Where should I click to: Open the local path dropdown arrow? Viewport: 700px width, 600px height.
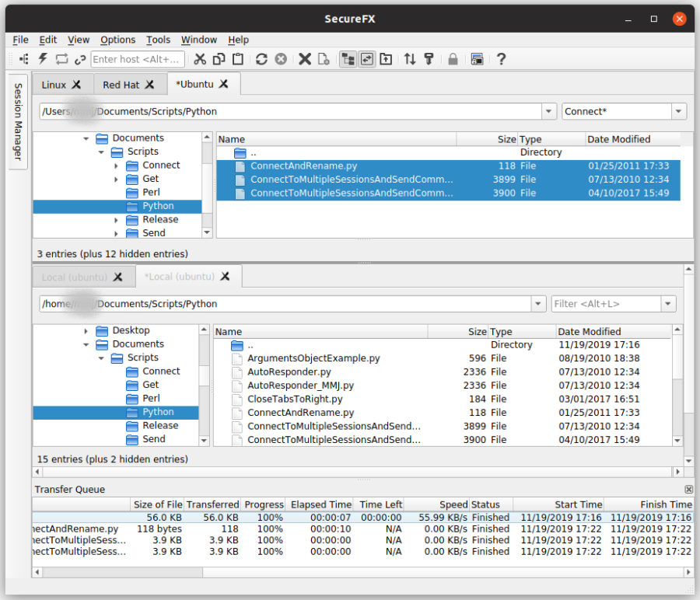[x=538, y=304]
